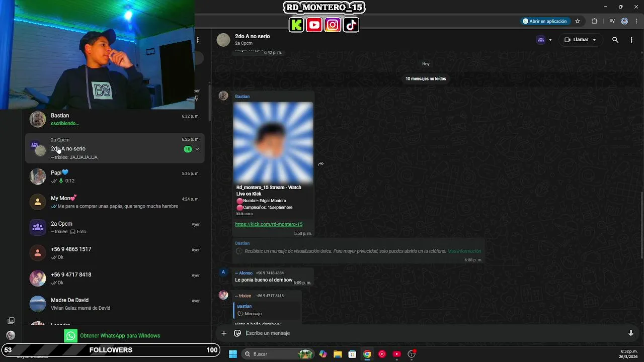Screen dimensions: 644x362
Task: Click YouTube logo in overlay
Action: (314, 25)
